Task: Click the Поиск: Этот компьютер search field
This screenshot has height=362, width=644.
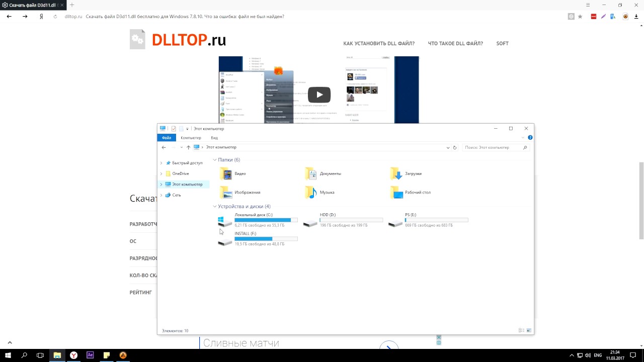Action: click(496, 147)
